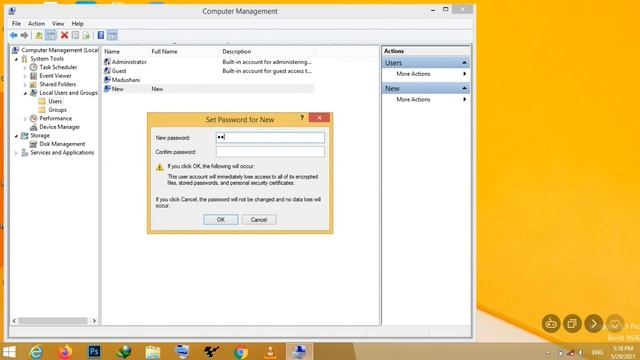The image size is (640, 360).
Task: Expand the Shared Folders node arrow
Action: coord(25,85)
